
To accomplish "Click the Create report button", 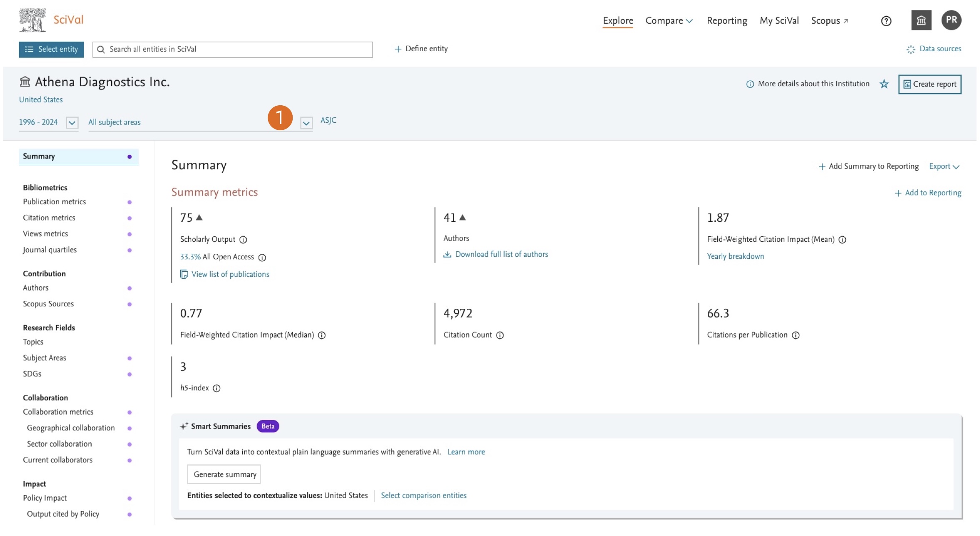I will (x=930, y=84).
